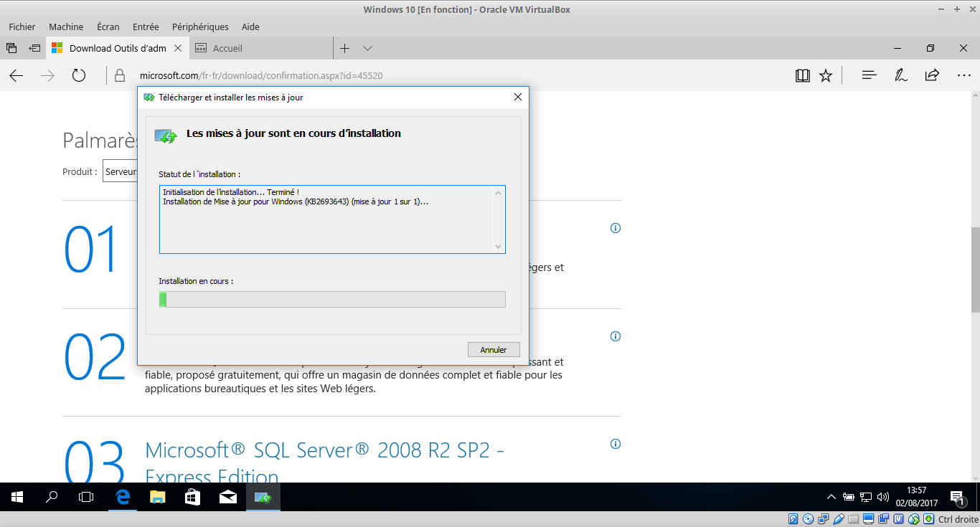This screenshot has width=980, height=527.
Task: Show hidden tray icons chevron
Action: 831,497
